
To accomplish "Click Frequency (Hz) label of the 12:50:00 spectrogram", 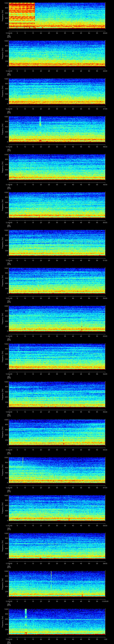I will 3,243.
